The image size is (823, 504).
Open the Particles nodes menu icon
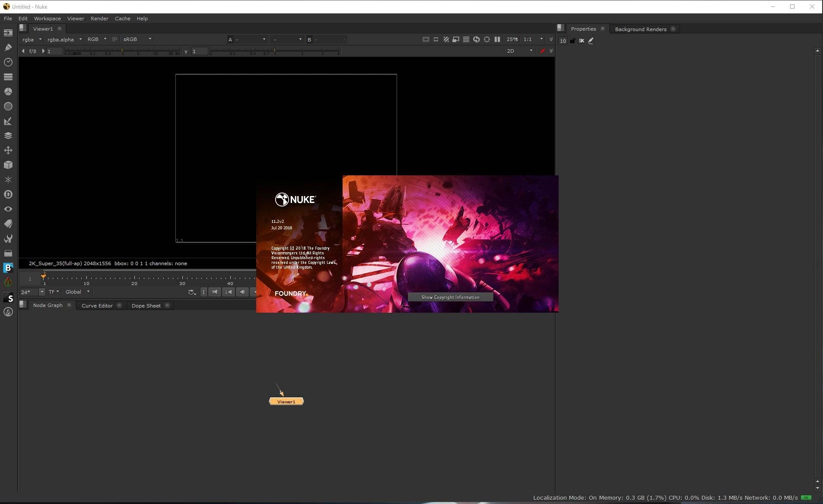point(8,180)
